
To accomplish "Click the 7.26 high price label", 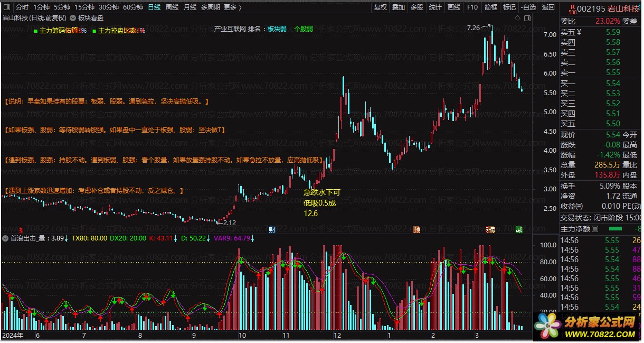I will pos(473,27).
